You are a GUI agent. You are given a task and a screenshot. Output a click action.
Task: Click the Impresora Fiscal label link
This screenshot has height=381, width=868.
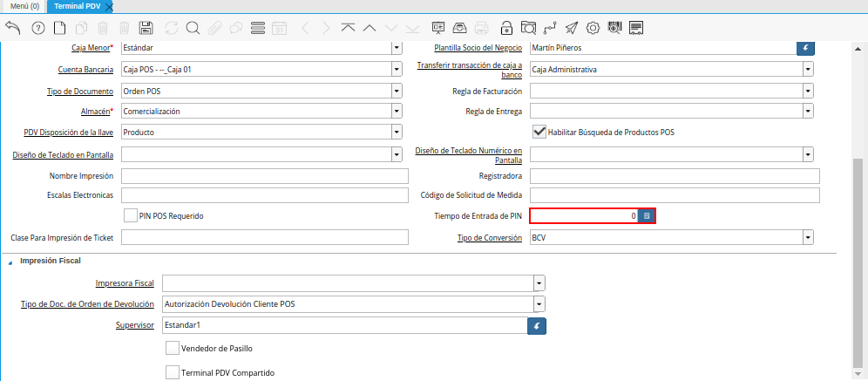tap(125, 283)
